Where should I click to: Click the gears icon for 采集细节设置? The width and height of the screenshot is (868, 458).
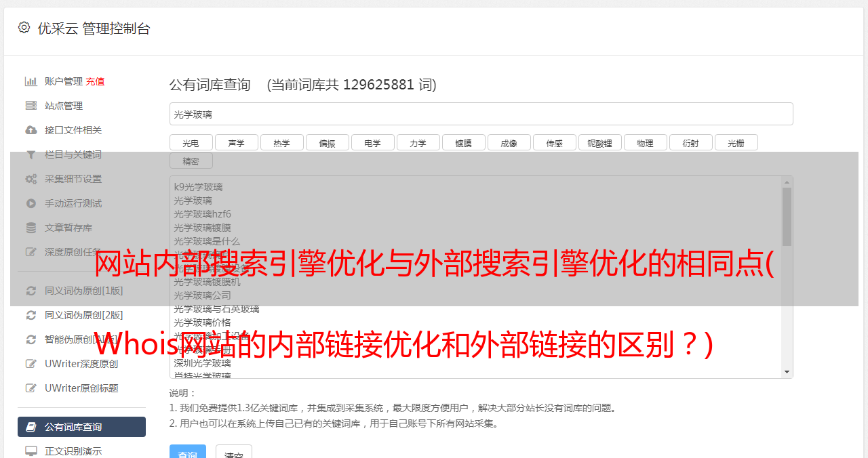click(x=31, y=179)
